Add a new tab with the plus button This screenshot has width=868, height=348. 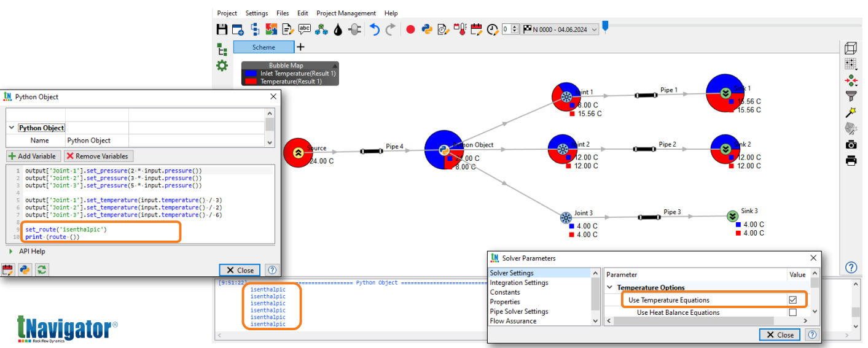300,47
